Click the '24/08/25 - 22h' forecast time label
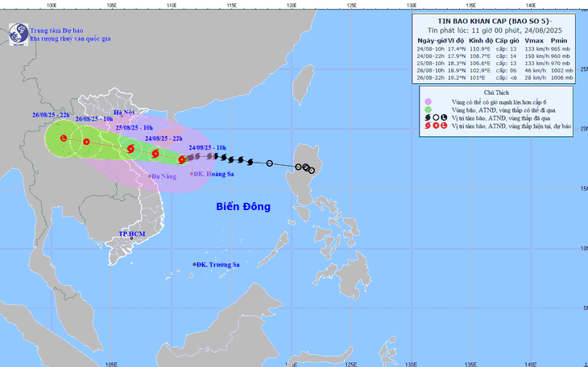 click(164, 138)
